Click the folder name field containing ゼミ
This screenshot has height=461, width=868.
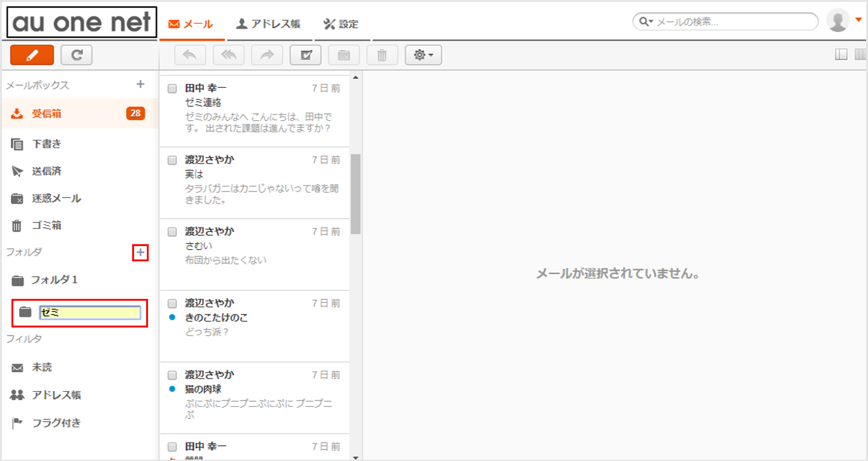click(x=90, y=312)
